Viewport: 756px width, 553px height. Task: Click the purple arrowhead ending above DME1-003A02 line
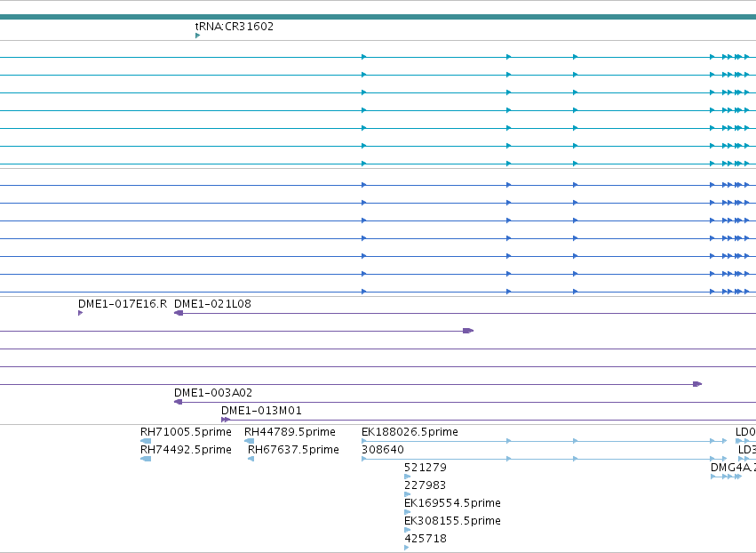[x=697, y=384]
